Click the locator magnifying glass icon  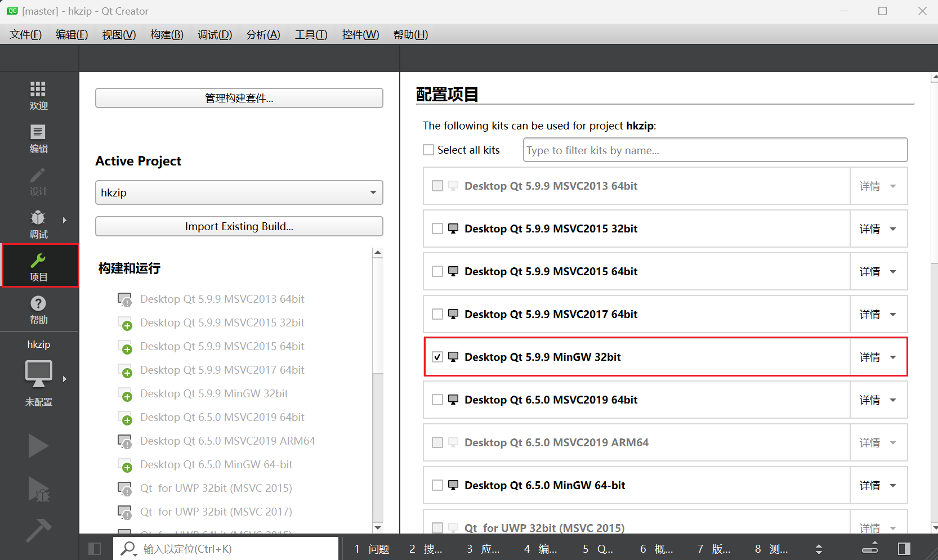click(128, 548)
